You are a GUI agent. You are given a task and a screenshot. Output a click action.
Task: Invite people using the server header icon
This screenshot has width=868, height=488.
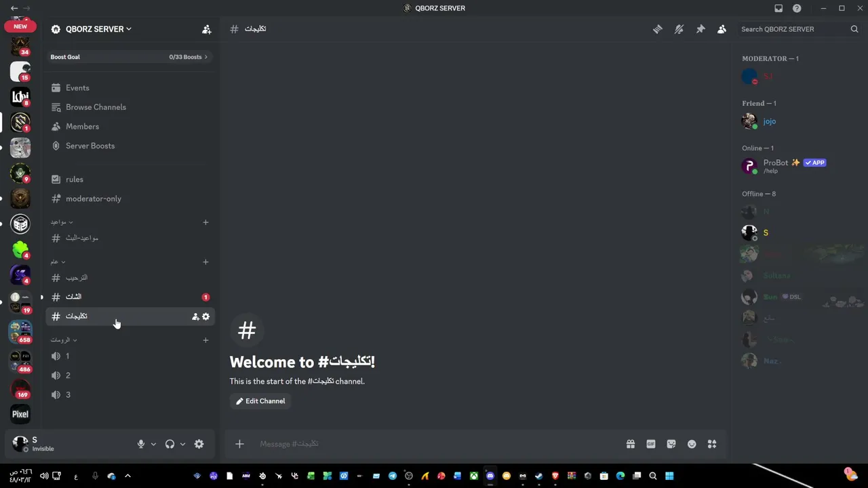pos(206,29)
